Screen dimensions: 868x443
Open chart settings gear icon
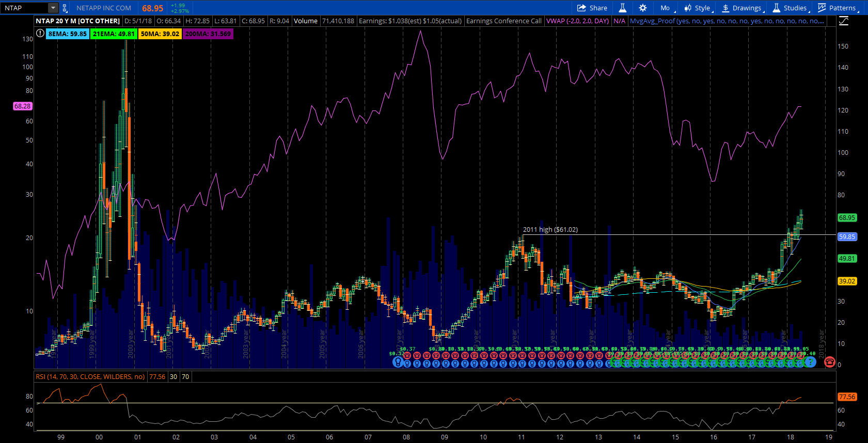click(642, 8)
